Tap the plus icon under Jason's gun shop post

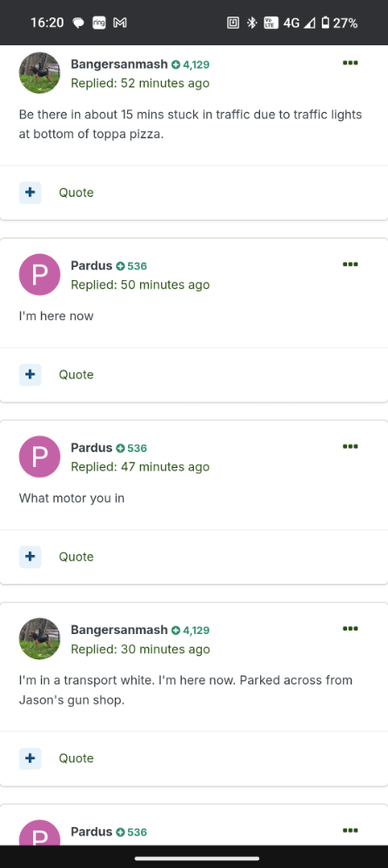[x=30, y=758]
